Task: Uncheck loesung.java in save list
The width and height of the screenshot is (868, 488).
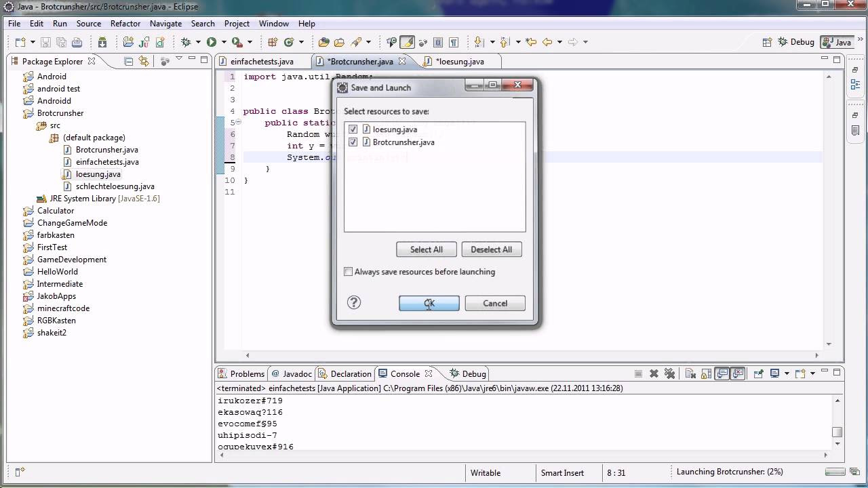Action: [353, 129]
